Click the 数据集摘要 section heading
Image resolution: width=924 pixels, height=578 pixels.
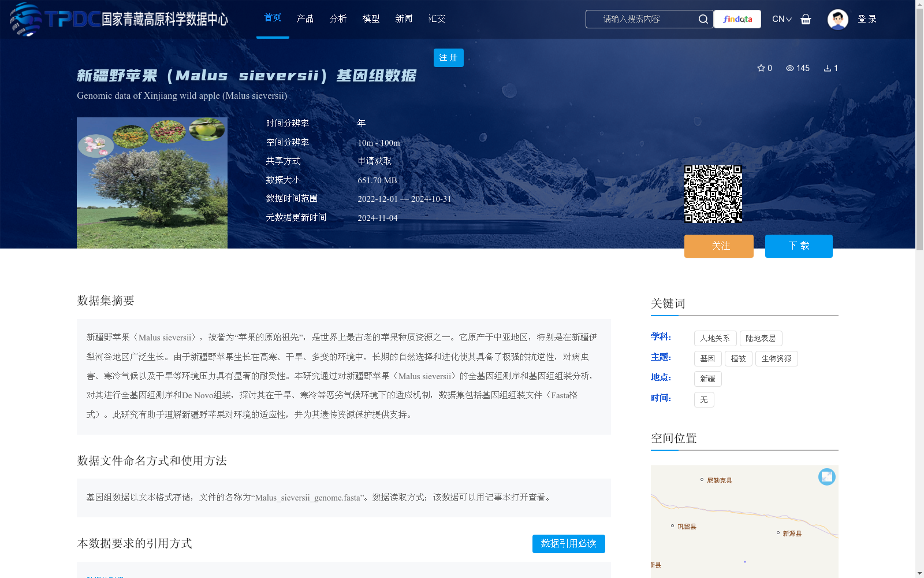click(106, 301)
